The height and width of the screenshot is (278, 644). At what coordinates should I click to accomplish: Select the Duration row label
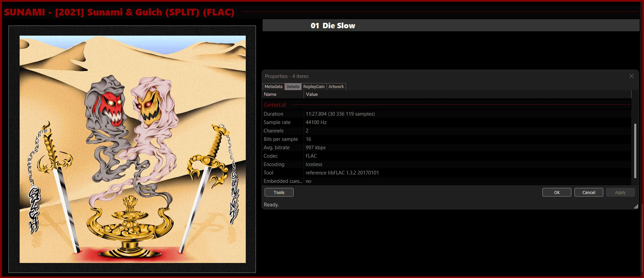(x=273, y=114)
